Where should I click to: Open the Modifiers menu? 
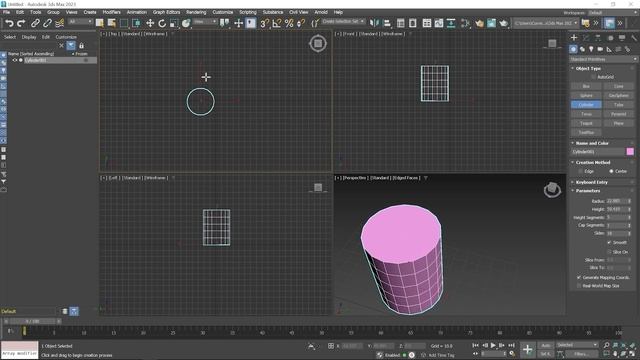111,12
